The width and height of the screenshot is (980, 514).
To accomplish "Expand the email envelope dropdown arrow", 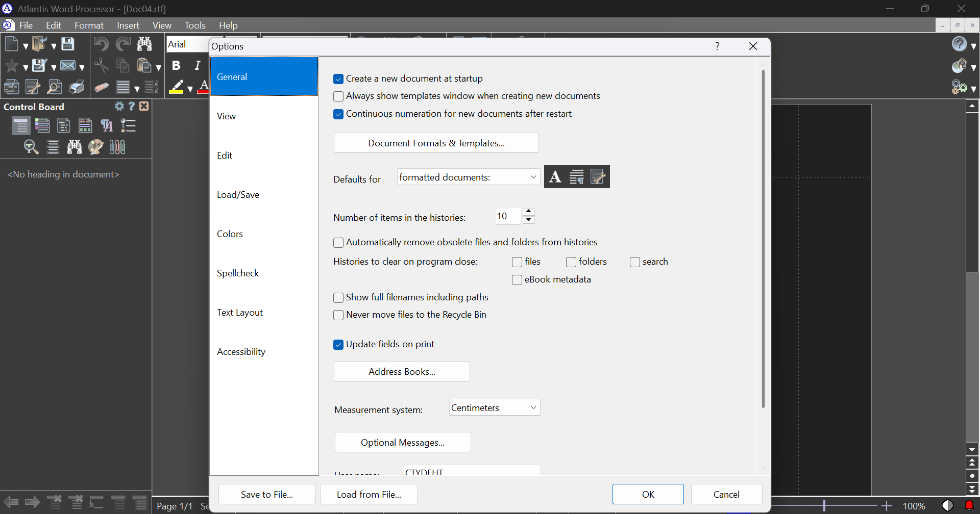I will tap(82, 68).
